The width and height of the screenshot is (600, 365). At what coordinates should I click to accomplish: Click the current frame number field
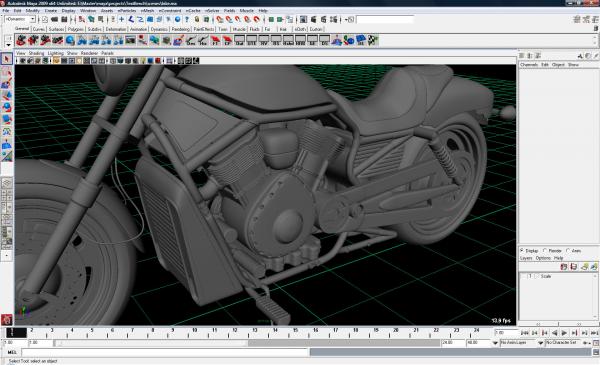pos(506,333)
